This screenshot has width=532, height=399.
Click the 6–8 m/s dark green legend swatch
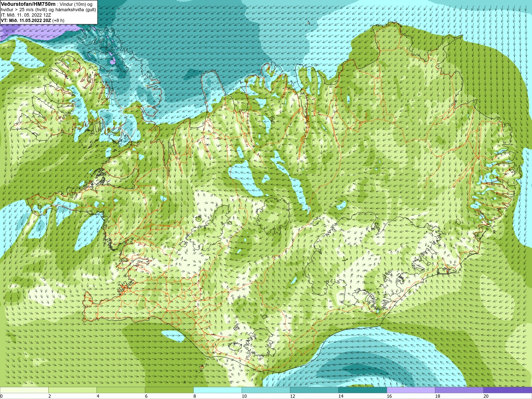169,390
